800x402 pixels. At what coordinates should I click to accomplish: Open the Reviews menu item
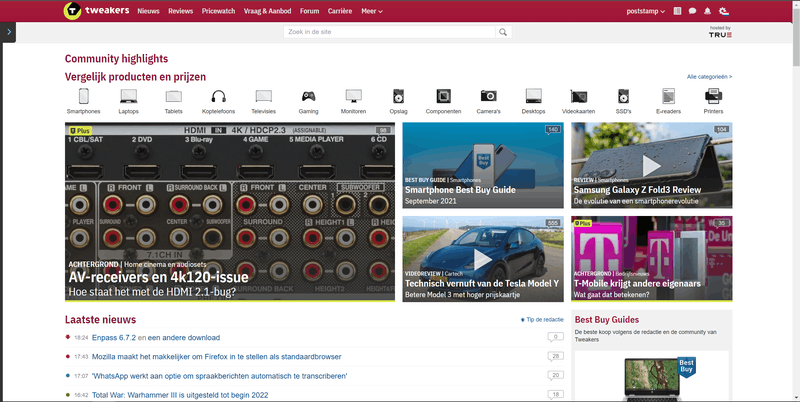point(181,11)
